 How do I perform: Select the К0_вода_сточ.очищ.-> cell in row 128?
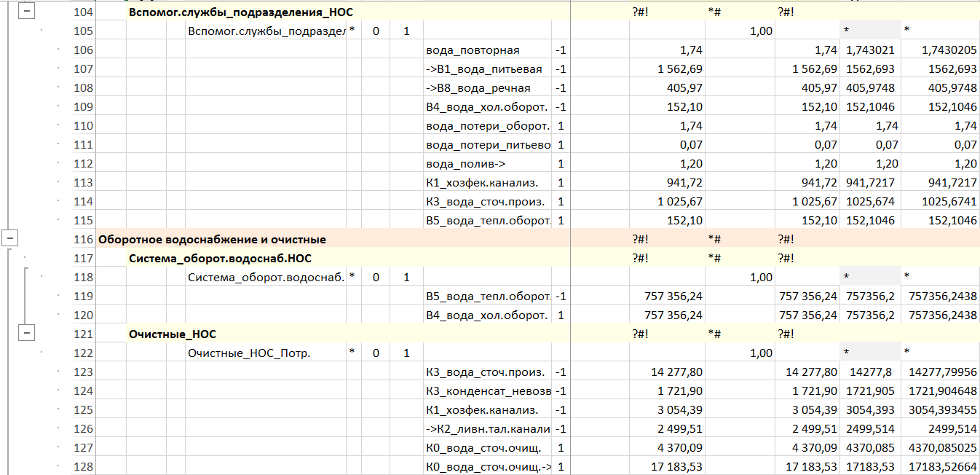click(x=488, y=467)
